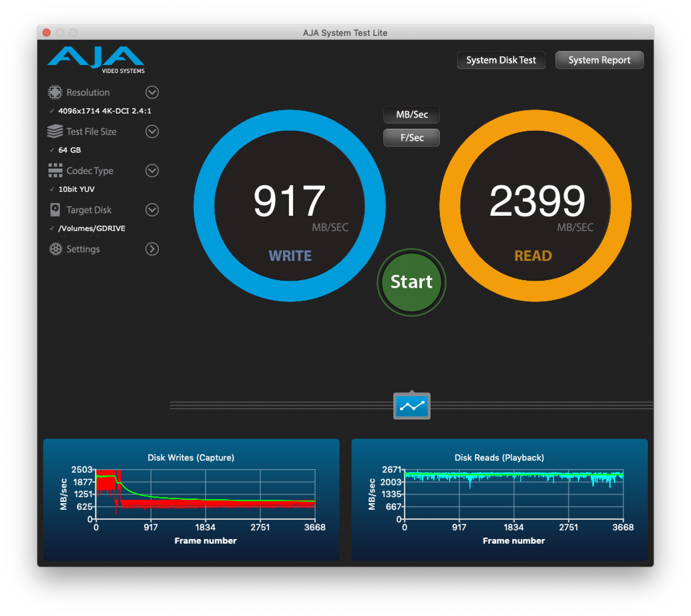Click the Disk Reads (Playback) graph

pyautogui.click(x=514, y=494)
